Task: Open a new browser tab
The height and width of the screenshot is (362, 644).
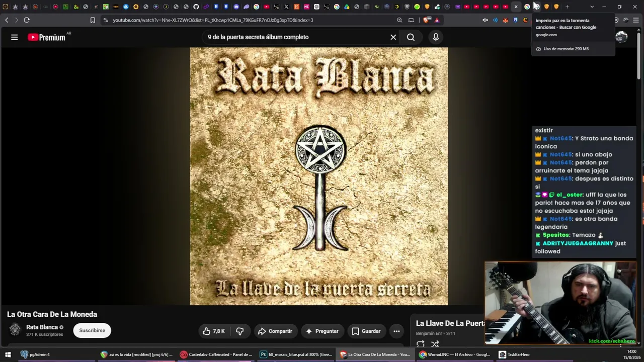Action: click(x=567, y=7)
